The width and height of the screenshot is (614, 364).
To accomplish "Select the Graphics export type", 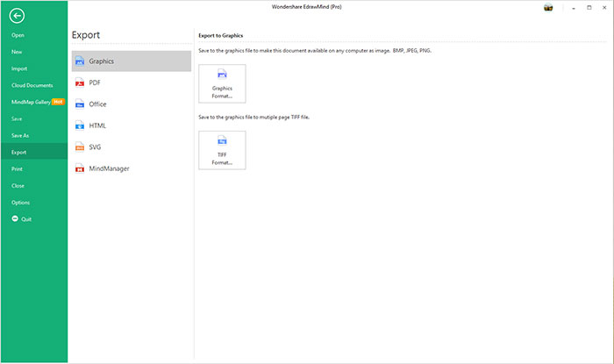I will pos(131,61).
